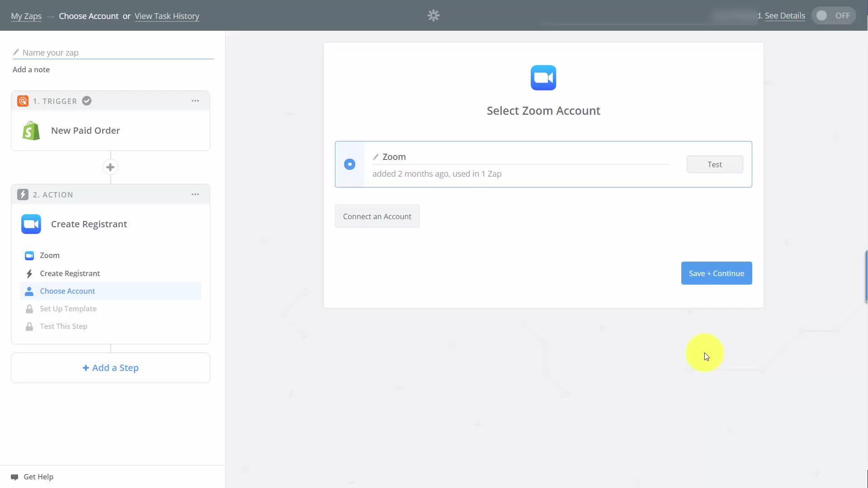Screen dimensions: 868x488
Task: Open the View Task History link
Action: pyautogui.click(x=167, y=16)
